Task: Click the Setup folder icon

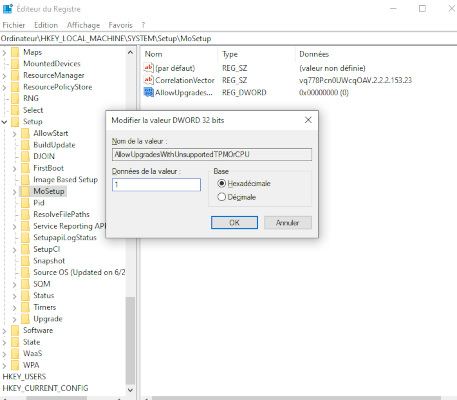Action: click(15, 122)
